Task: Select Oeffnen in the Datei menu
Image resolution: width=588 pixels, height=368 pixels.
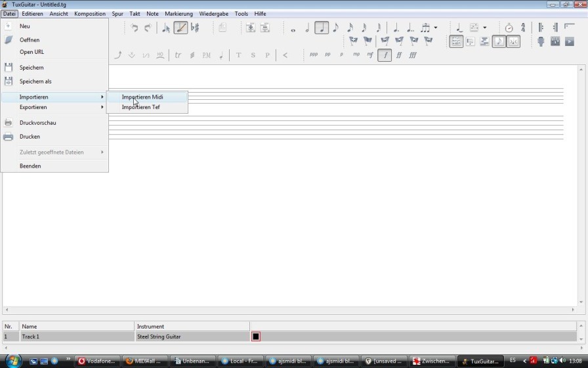Action: point(54,40)
